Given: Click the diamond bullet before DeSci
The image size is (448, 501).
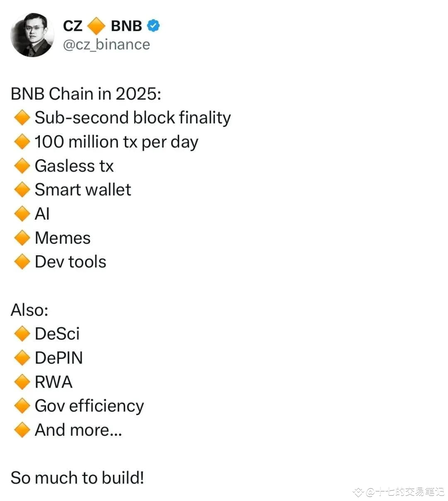Looking at the screenshot, I should point(22,334).
